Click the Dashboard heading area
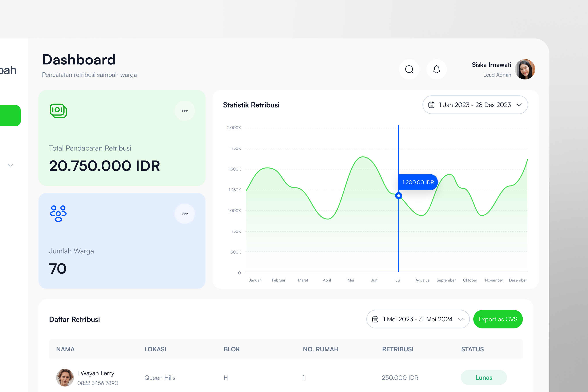Image resolution: width=588 pixels, height=392 pixels. tap(79, 60)
